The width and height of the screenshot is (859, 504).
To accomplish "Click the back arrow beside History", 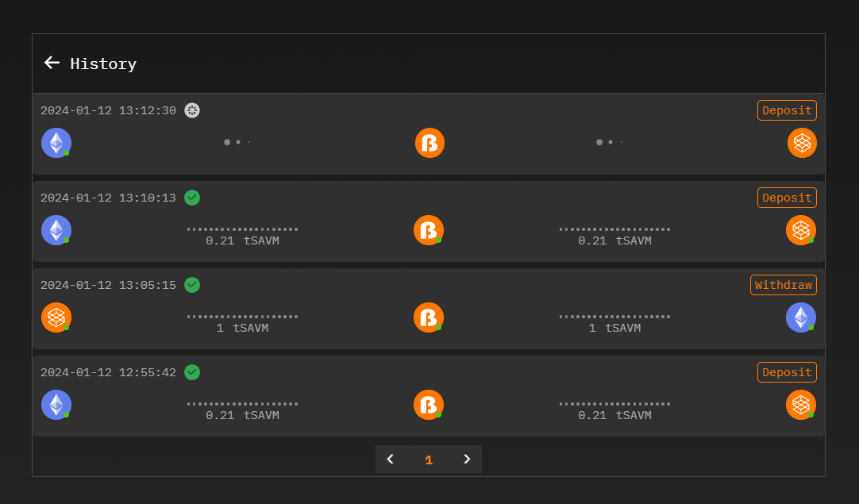I will [x=52, y=63].
